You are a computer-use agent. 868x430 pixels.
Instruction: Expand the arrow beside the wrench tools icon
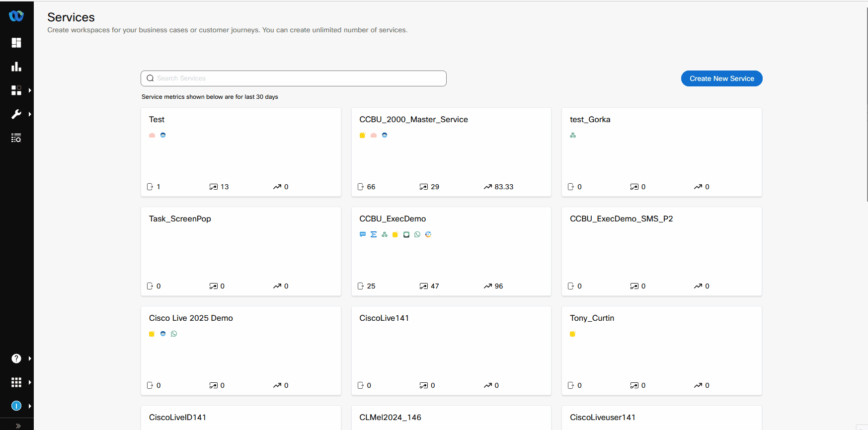(x=30, y=114)
